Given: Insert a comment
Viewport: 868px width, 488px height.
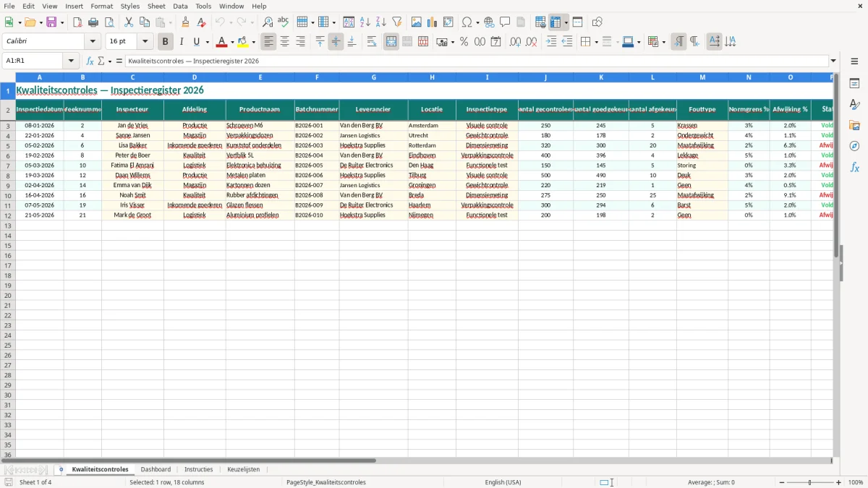Looking at the screenshot, I should coord(505,22).
